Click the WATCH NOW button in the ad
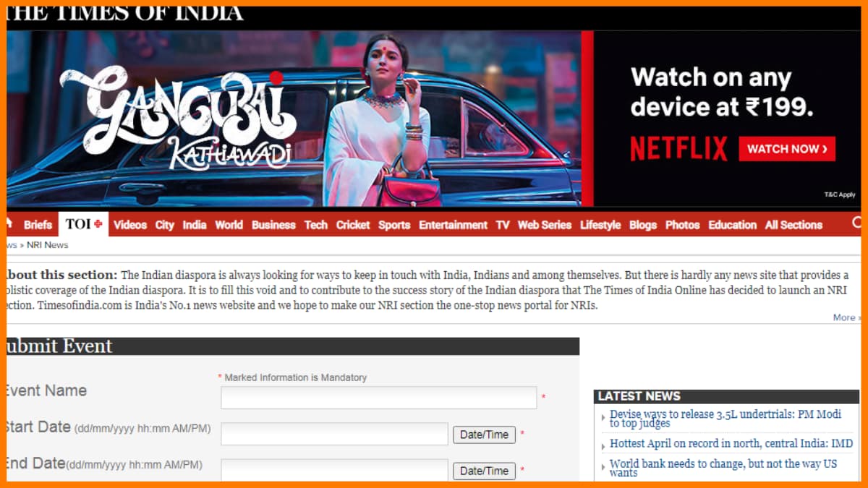Viewport: 868px width, 488px height. (x=787, y=149)
